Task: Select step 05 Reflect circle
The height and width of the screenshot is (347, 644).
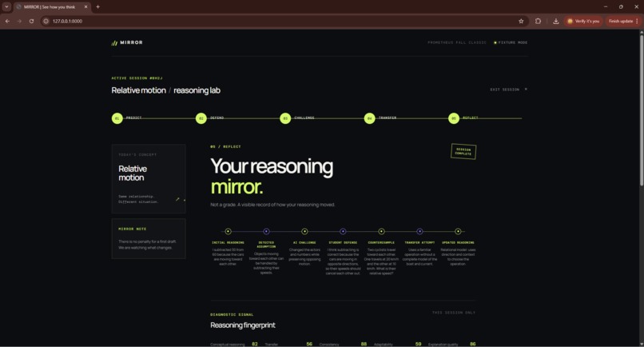Action: [454, 118]
